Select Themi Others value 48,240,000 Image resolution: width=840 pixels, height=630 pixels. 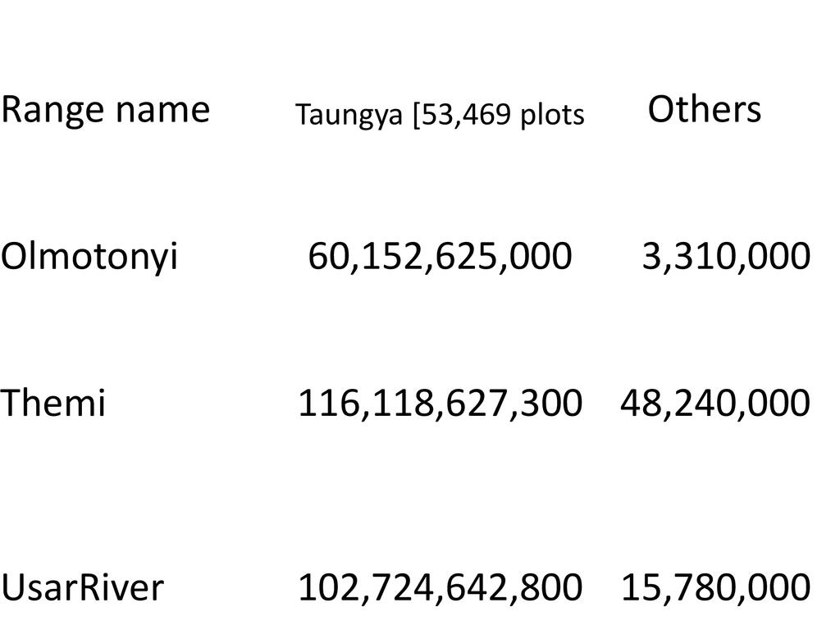pyautogui.click(x=714, y=404)
